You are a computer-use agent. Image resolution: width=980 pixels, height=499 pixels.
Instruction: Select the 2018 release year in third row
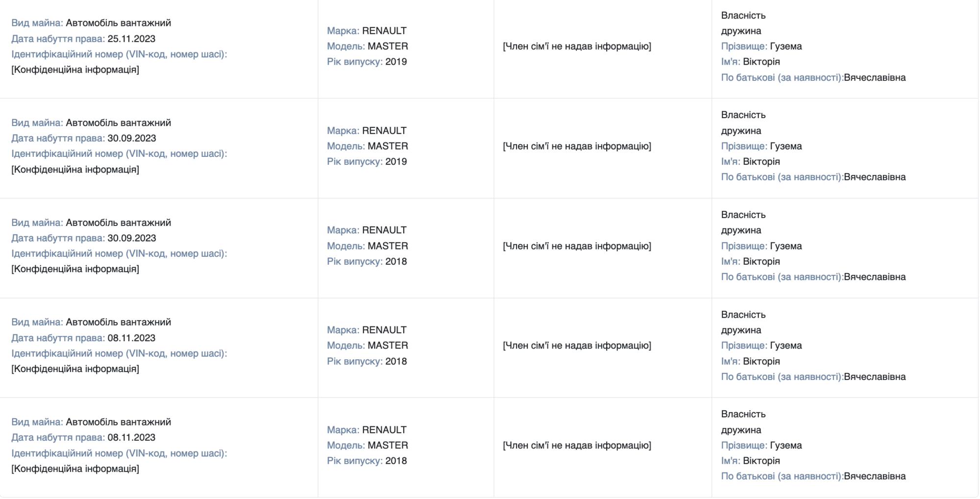coord(396,261)
